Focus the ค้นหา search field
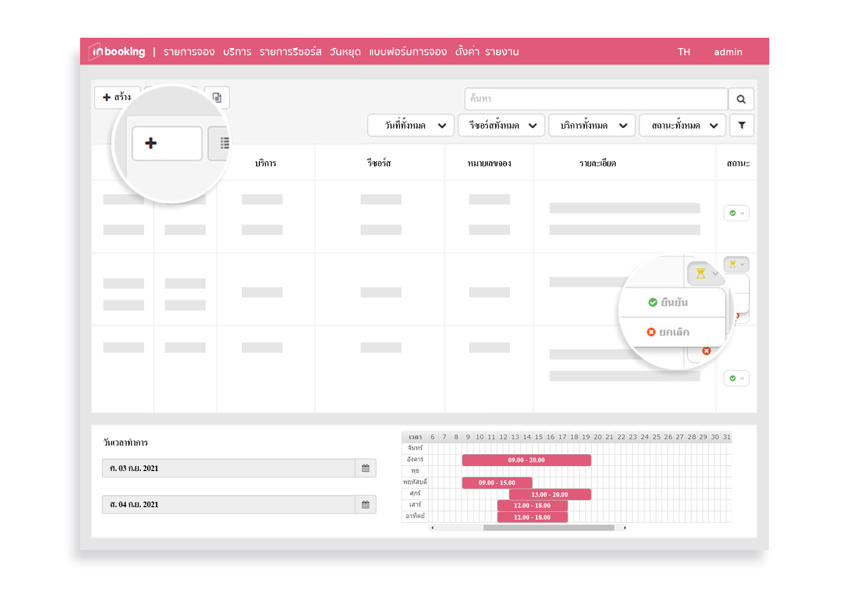Viewport: 868px width, 595px height. (x=596, y=99)
